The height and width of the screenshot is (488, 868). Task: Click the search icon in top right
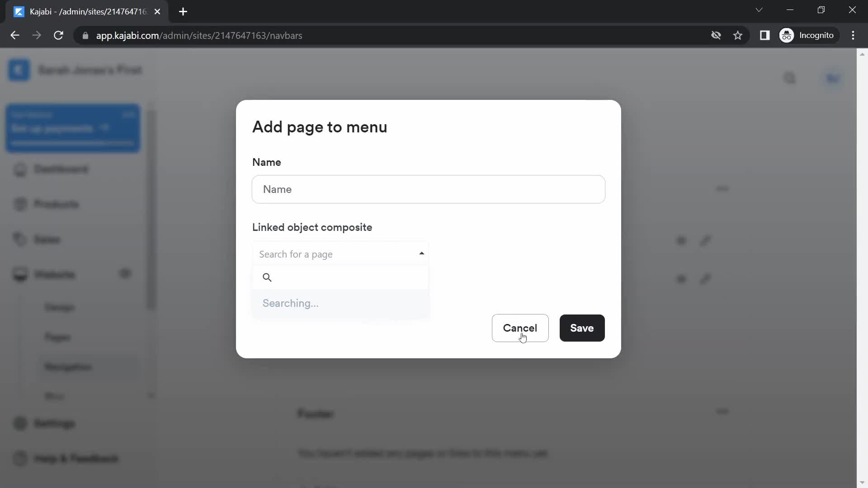[x=789, y=77]
